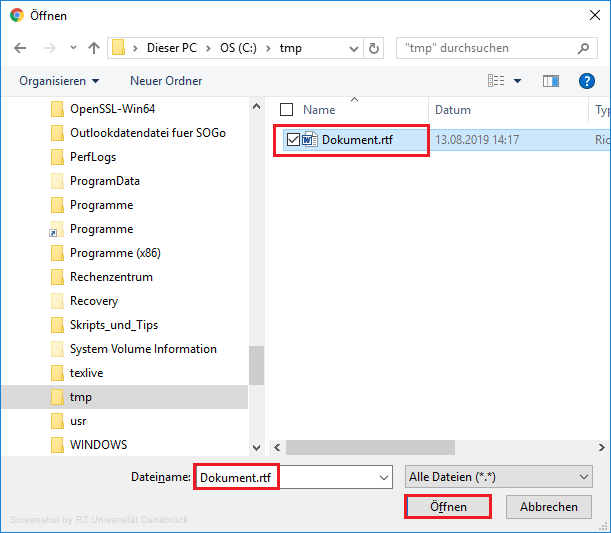This screenshot has width=611, height=533.
Task: Expand the Alle Dateien file type dropdown
Action: pyautogui.click(x=499, y=478)
